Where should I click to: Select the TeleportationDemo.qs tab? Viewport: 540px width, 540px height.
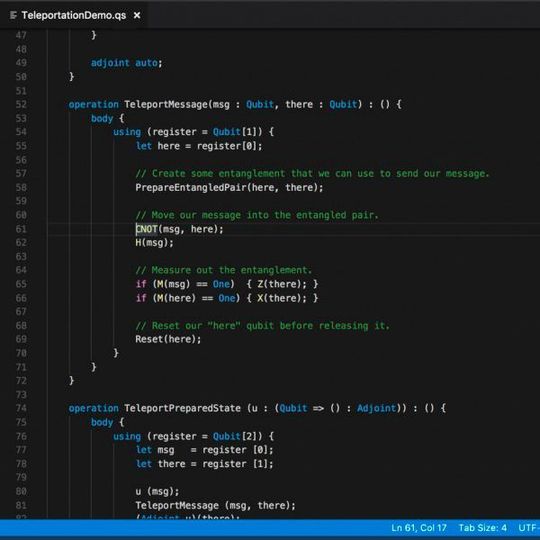(73, 15)
